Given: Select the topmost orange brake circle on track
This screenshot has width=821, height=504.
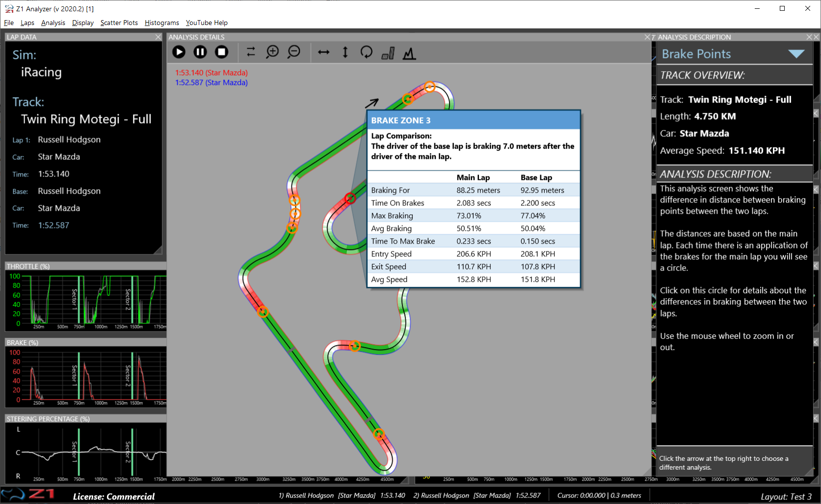Looking at the screenshot, I should pyautogui.click(x=429, y=87).
